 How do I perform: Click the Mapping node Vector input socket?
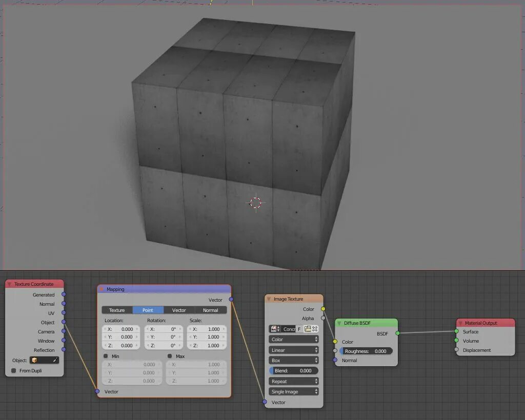pos(97,391)
